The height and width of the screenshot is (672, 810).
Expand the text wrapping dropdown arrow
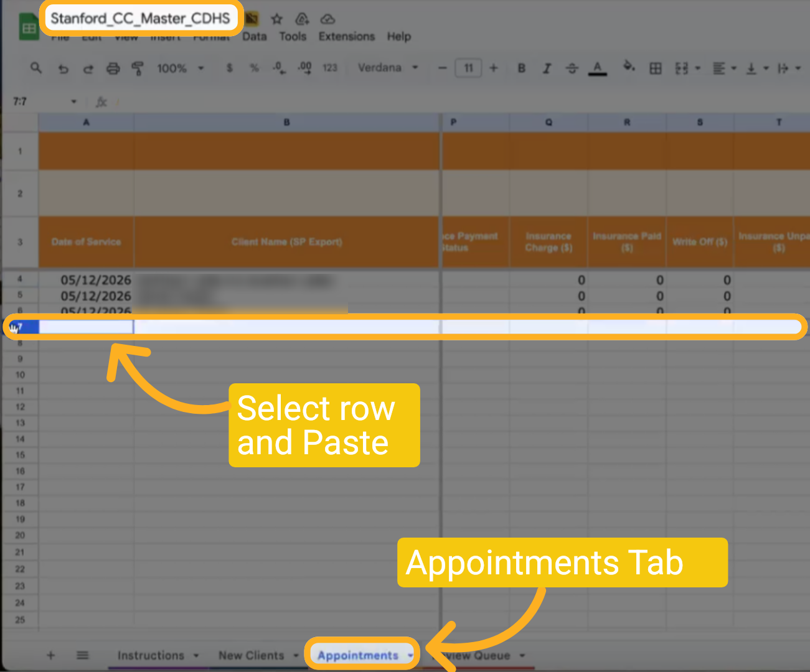point(798,68)
